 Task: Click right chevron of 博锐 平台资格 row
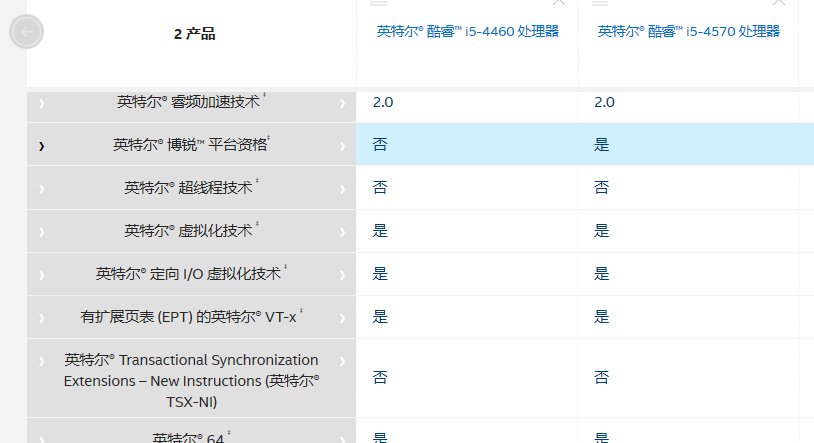342,146
